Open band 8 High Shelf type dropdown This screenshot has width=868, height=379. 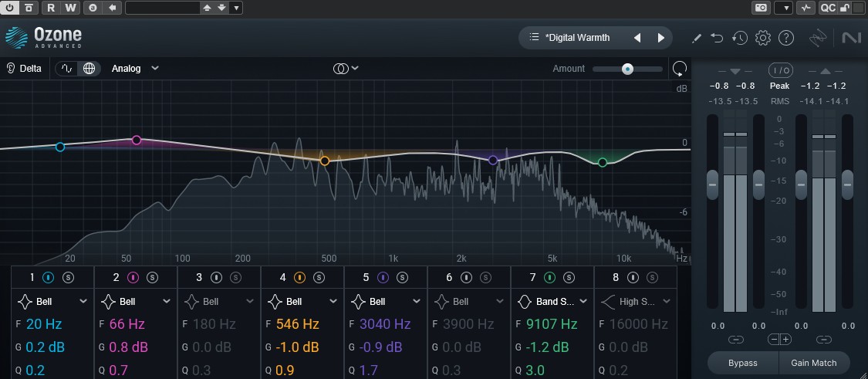636,302
